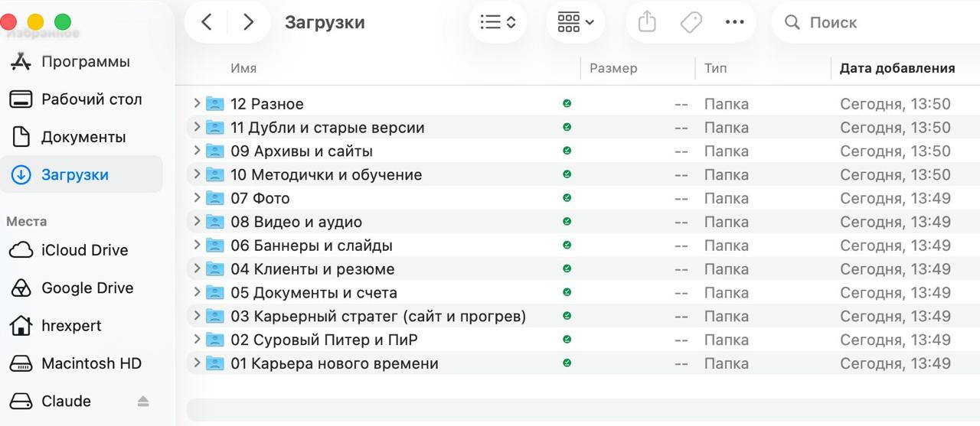Click the folder icon of 04 Клиенты и резюме
980x426 pixels.
[x=215, y=269]
